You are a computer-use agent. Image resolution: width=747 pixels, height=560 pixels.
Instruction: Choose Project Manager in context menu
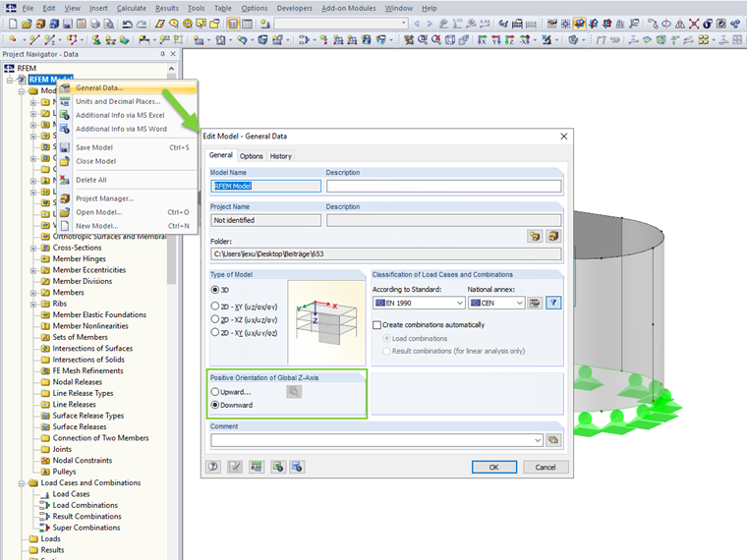pyautogui.click(x=127, y=198)
